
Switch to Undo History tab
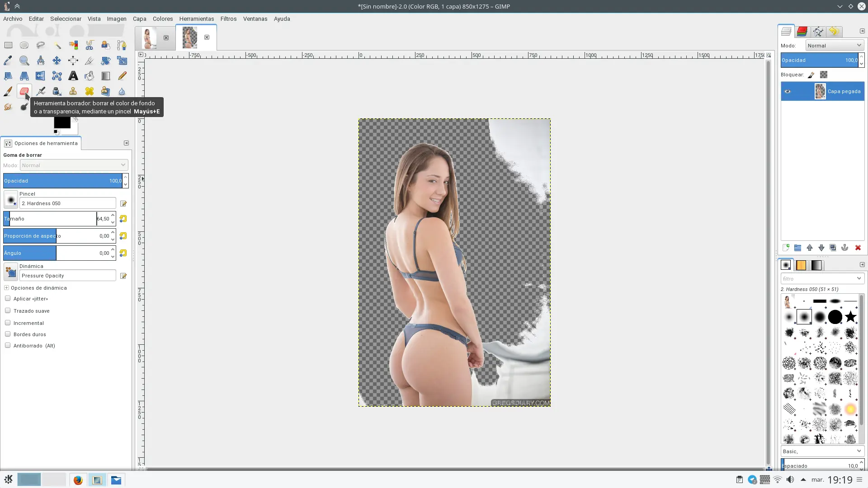pyautogui.click(x=834, y=32)
